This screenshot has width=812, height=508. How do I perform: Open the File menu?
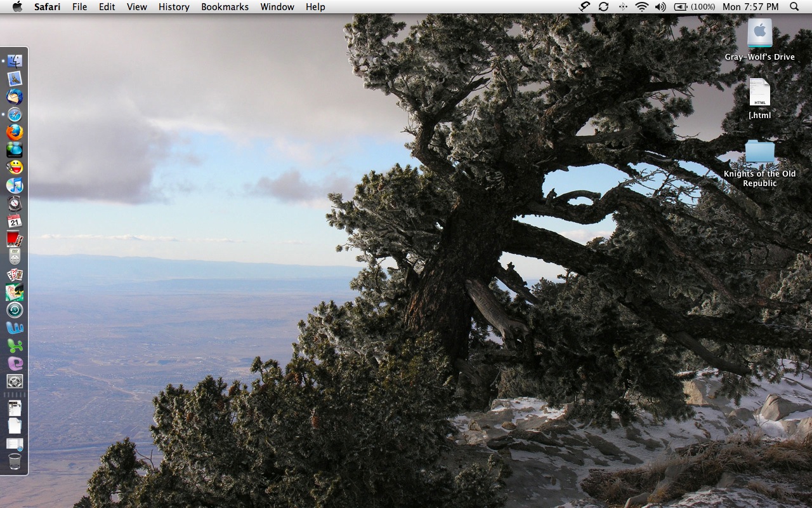click(x=79, y=7)
